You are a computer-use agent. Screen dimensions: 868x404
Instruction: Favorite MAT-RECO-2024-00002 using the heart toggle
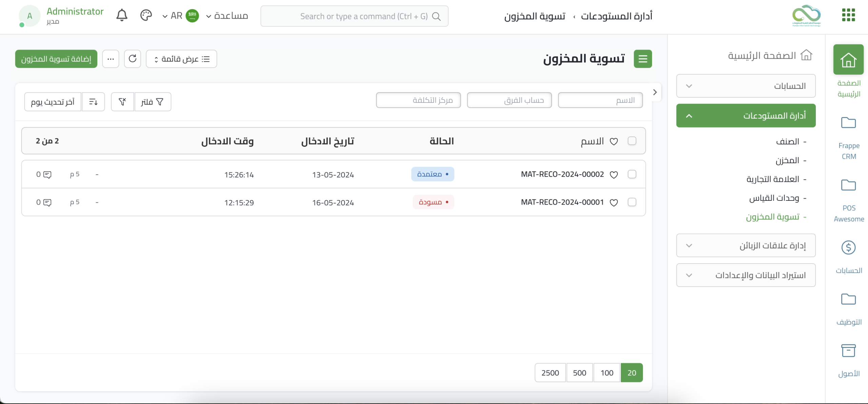(614, 174)
